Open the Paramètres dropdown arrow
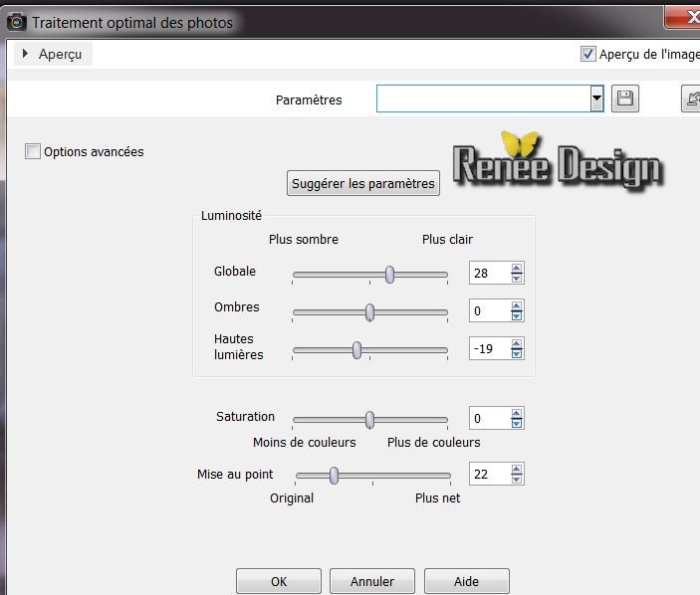 coord(596,99)
